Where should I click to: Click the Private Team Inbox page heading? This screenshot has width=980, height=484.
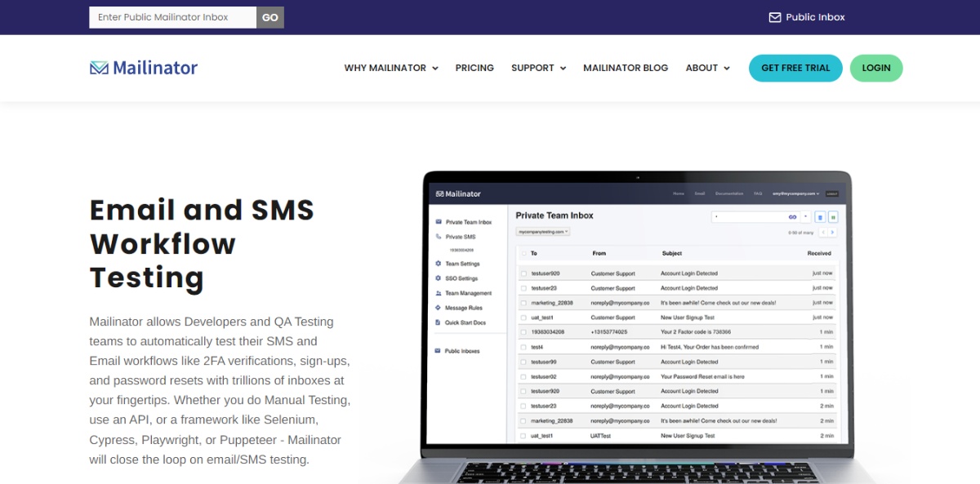(555, 215)
